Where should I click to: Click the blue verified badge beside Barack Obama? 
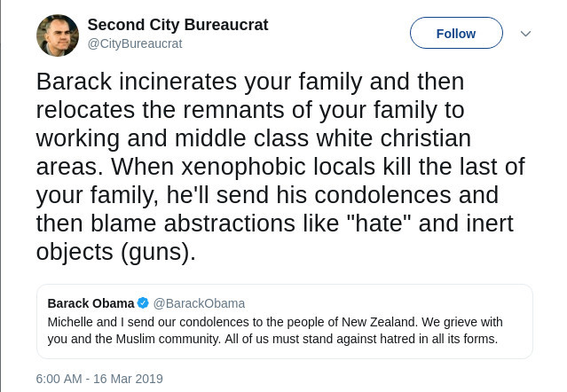(146, 303)
